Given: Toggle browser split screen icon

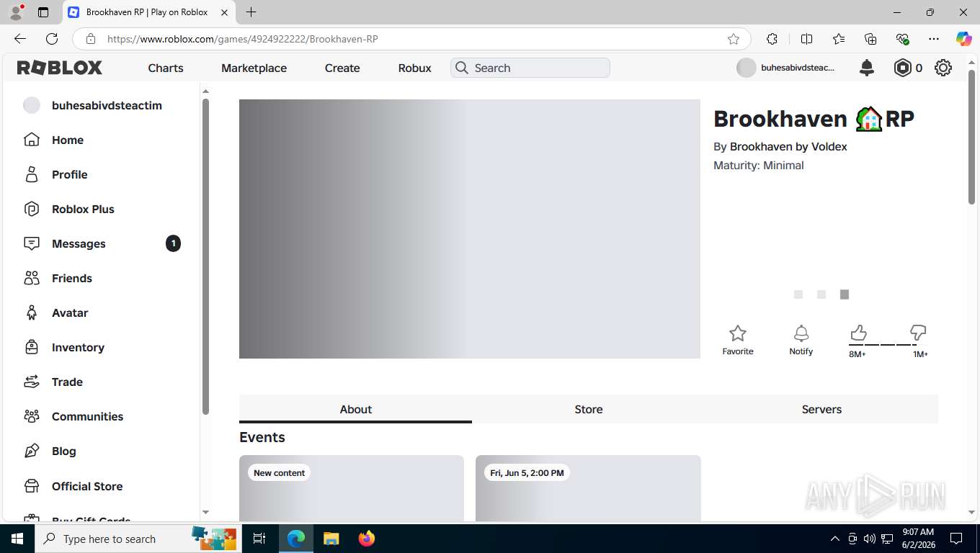Looking at the screenshot, I should (x=807, y=39).
